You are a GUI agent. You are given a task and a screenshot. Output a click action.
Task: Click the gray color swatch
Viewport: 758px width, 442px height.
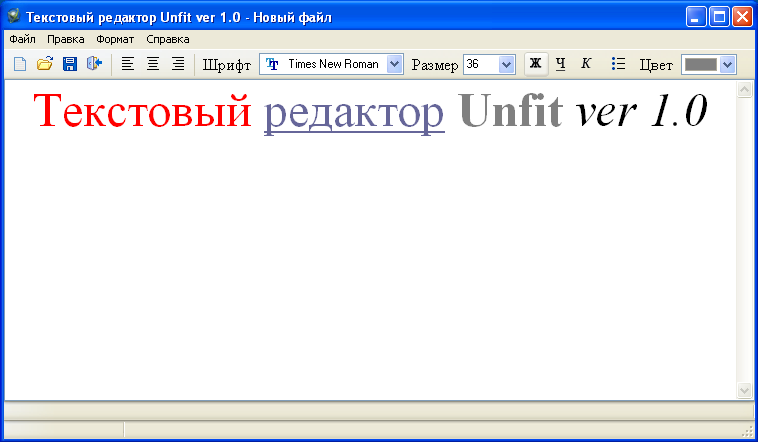click(701, 64)
